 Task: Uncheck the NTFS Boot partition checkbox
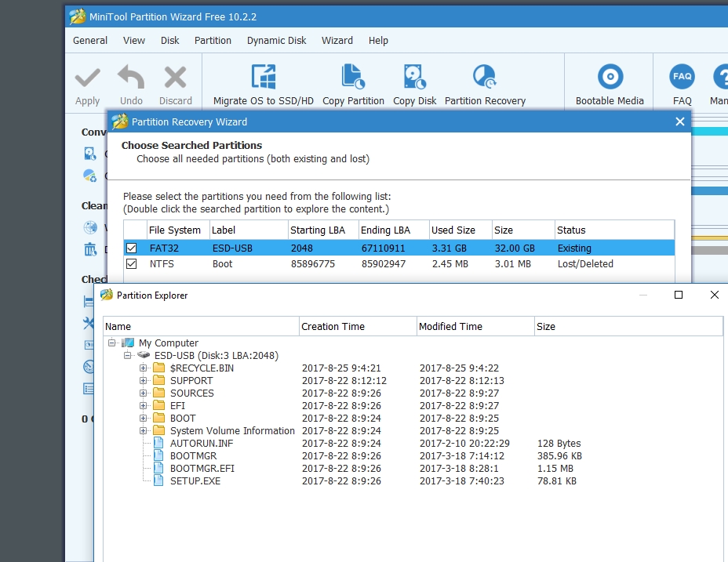[x=131, y=264]
